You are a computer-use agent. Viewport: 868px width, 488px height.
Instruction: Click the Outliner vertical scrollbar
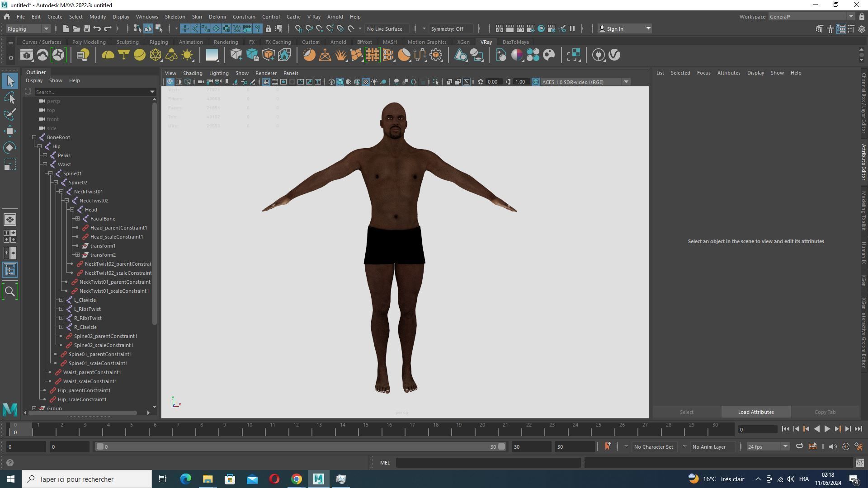[x=154, y=212]
